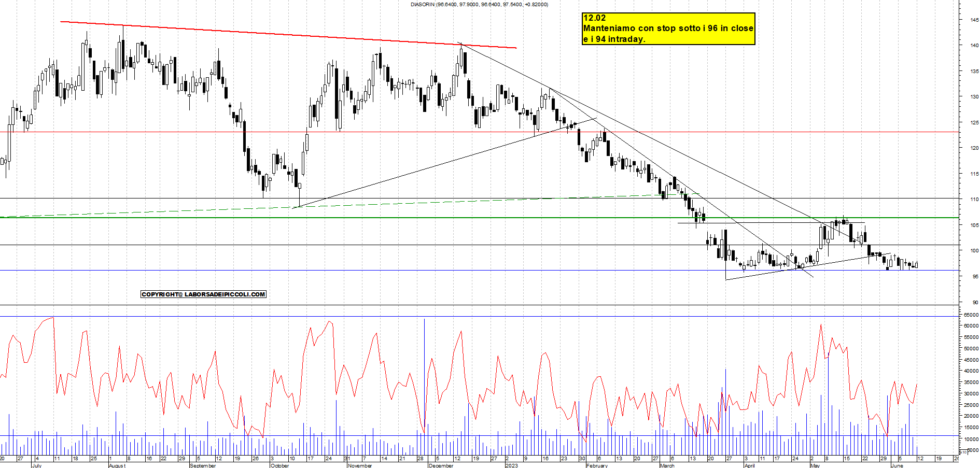This screenshot has width=980, height=468.
Task: Click the 25000 volume axis label
Action: [971, 405]
